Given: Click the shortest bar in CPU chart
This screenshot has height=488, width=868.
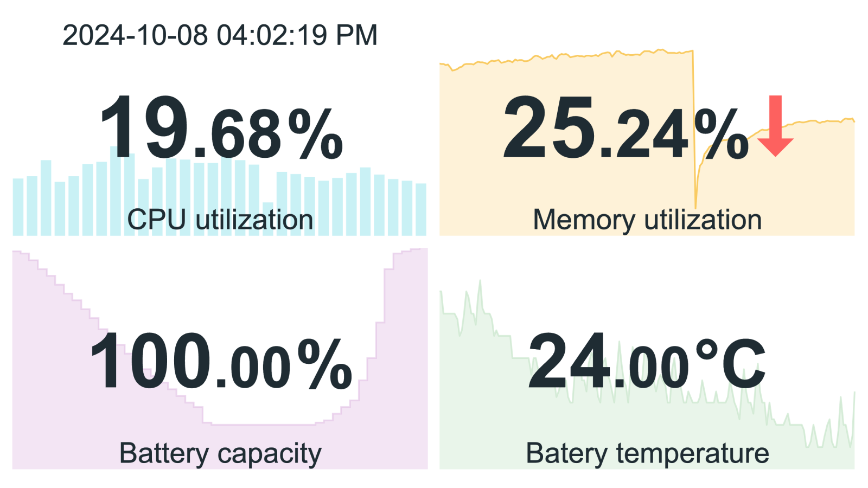Looking at the screenshot, I should tap(268, 219).
